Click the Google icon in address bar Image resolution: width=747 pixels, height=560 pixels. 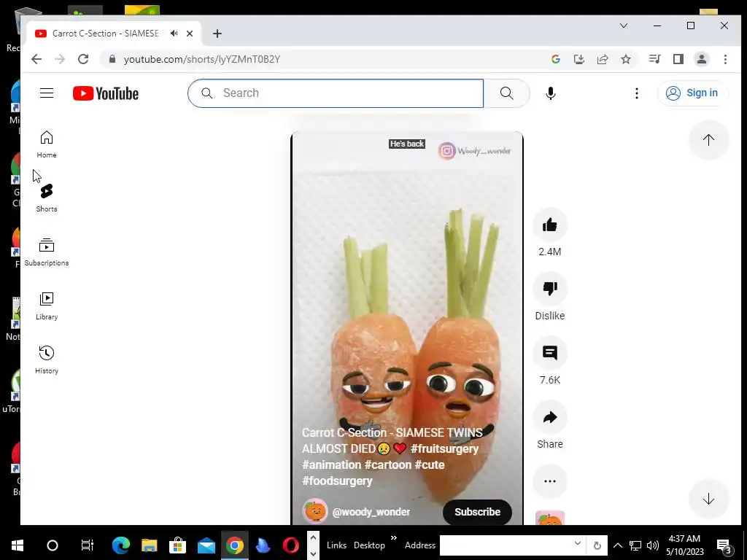[x=555, y=59]
